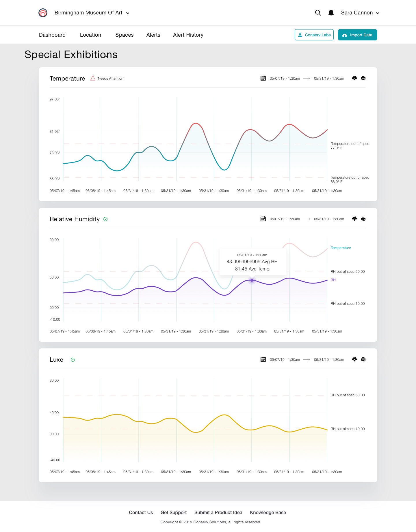Click Submit a Product Idea link
This screenshot has height=532, width=416.
coord(218,512)
